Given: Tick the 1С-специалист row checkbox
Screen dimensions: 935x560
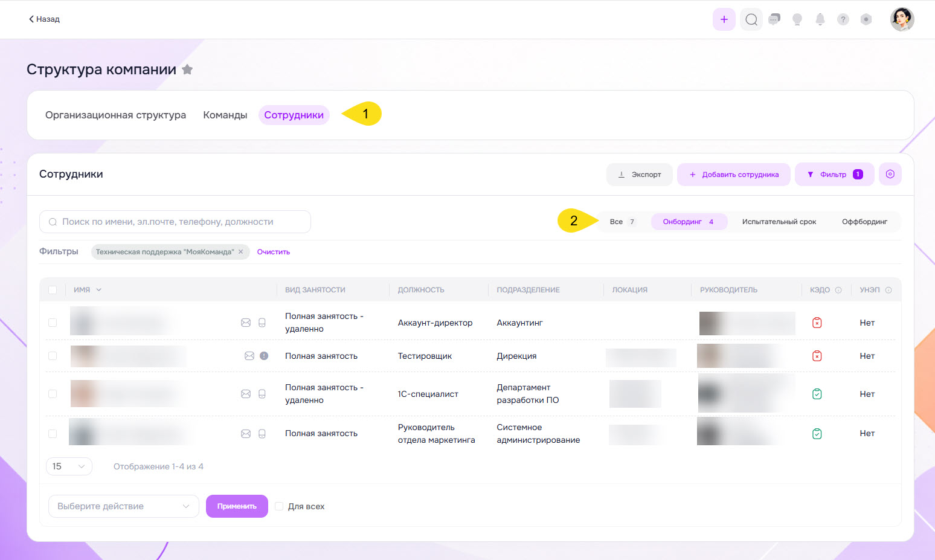Looking at the screenshot, I should click(53, 394).
